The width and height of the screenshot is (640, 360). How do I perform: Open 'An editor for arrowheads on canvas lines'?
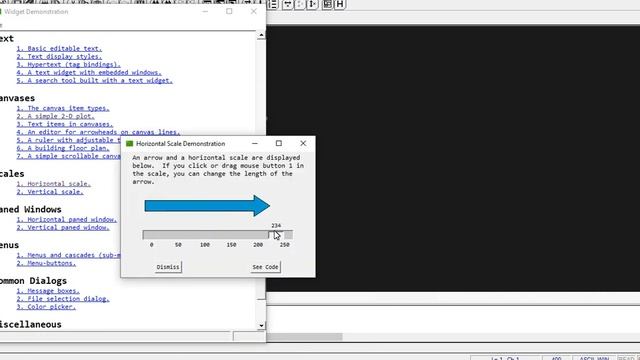coord(98,132)
